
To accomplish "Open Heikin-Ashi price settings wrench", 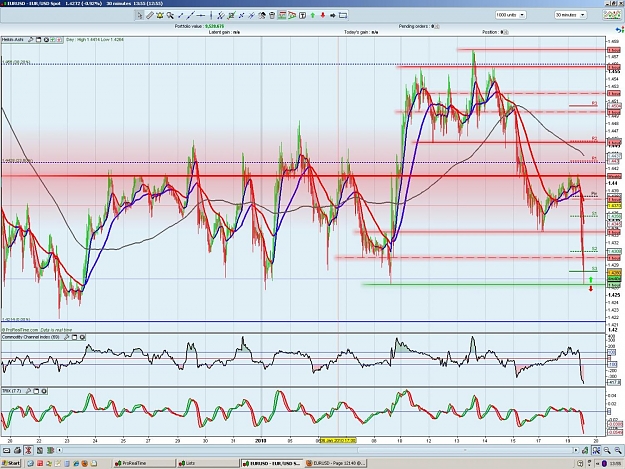I will coord(30,40).
